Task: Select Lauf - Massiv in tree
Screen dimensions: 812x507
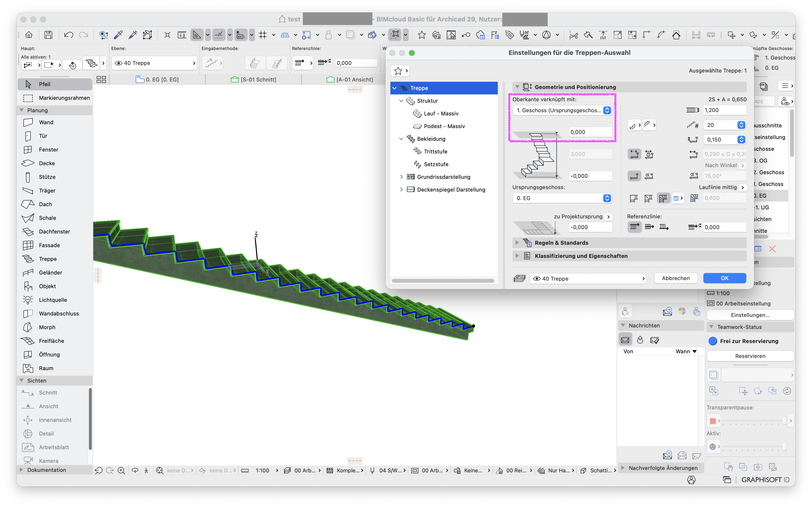Action: point(441,114)
